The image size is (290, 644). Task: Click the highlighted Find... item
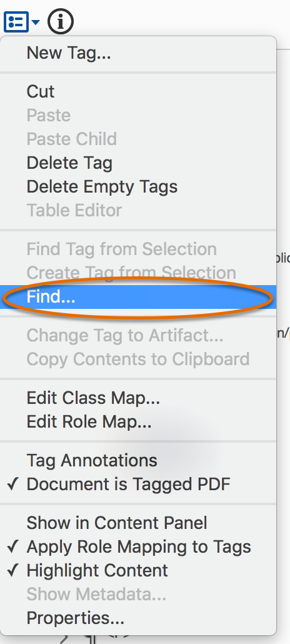coord(138,297)
